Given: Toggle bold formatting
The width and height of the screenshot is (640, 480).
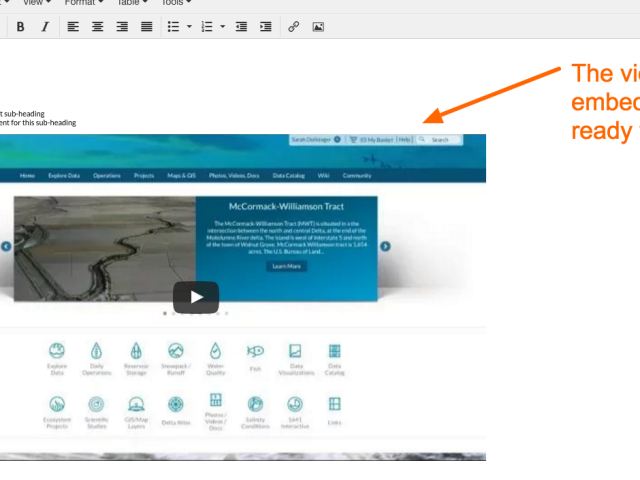Looking at the screenshot, I should click(x=20, y=27).
